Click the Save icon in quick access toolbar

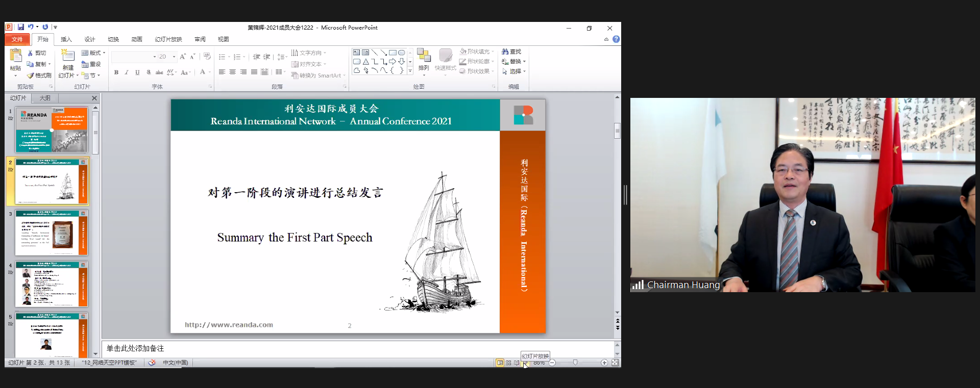pyautogui.click(x=21, y=27)
